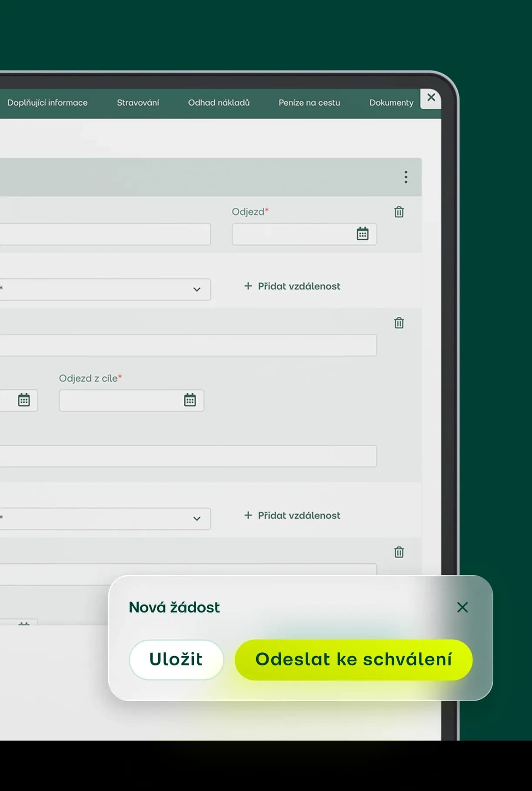
Task: Open the three-dot menu in the section header
Action: (x=406, y=177)
